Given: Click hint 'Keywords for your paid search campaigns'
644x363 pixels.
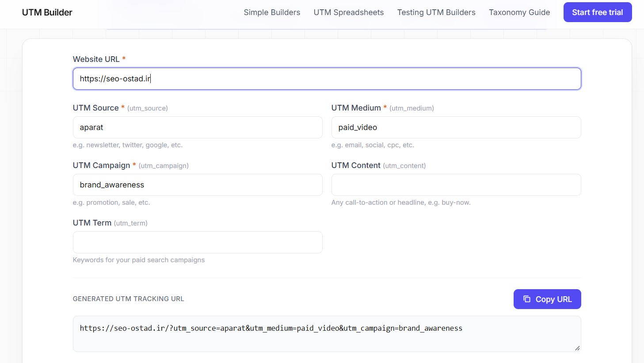Looking at the screenshot, I should [139, 260].
